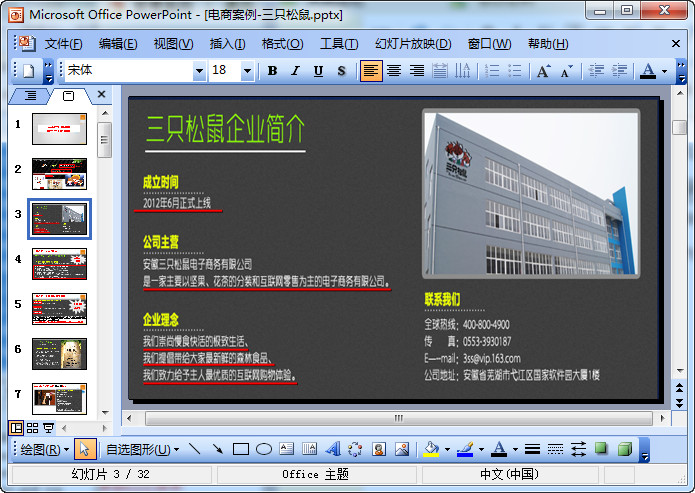Toggle Italic formatting
Viewport: 695px width, 493px height.
[x=295, y=71]
